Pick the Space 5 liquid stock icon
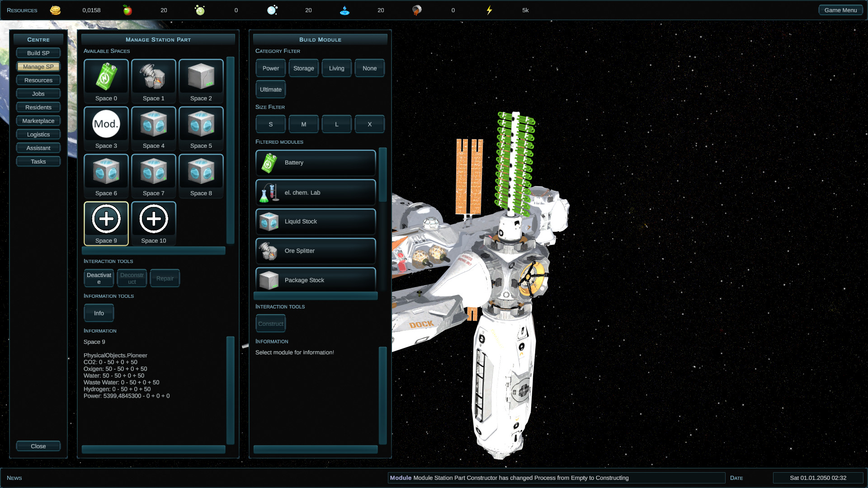868x488 pixels. click(x=201, y=124)
